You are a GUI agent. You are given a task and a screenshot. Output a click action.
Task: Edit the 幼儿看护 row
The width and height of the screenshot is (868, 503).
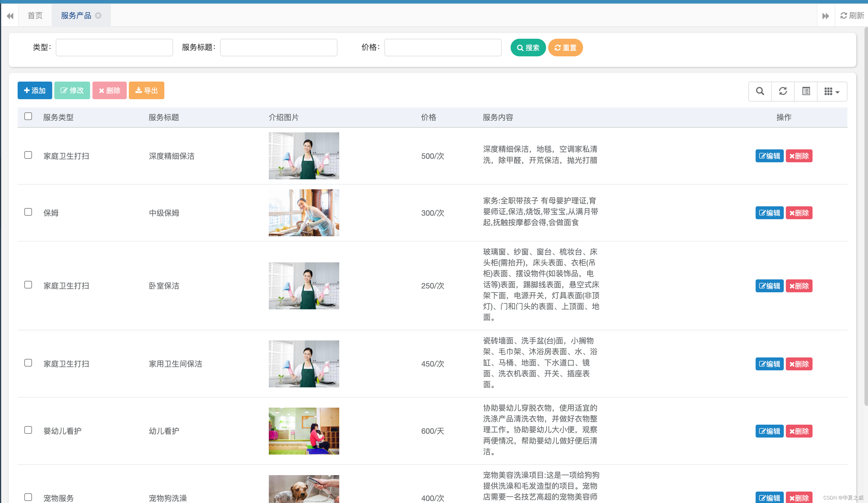769,431
